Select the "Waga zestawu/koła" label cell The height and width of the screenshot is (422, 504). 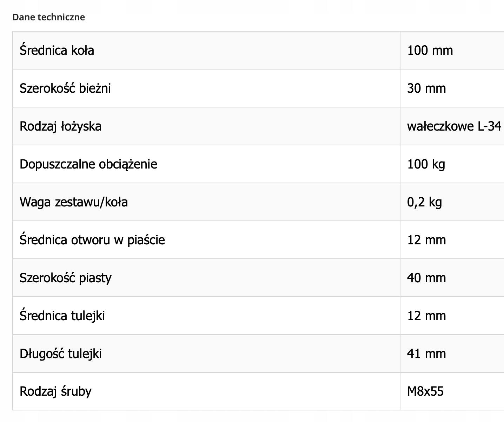[x=74, y=202]
